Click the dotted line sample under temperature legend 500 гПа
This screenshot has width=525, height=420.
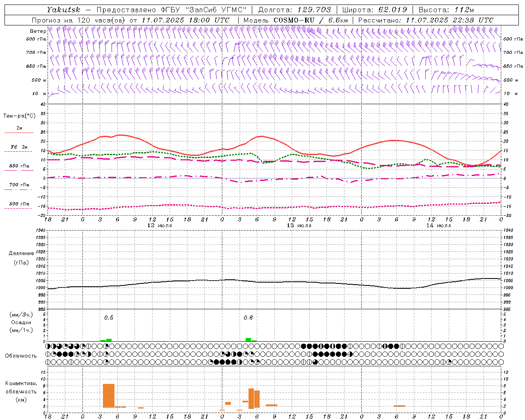[x=18, y=208]
